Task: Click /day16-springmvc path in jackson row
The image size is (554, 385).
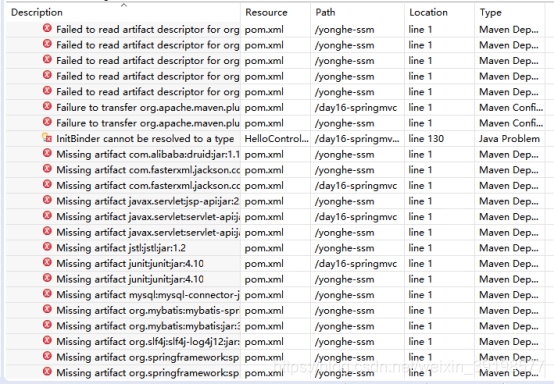Action: pyautogui.click(x=356, y=186)
